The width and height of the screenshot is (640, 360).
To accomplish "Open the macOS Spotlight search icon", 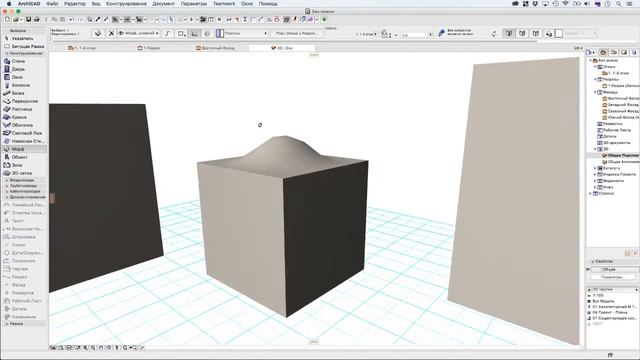I will click(619, 4).
